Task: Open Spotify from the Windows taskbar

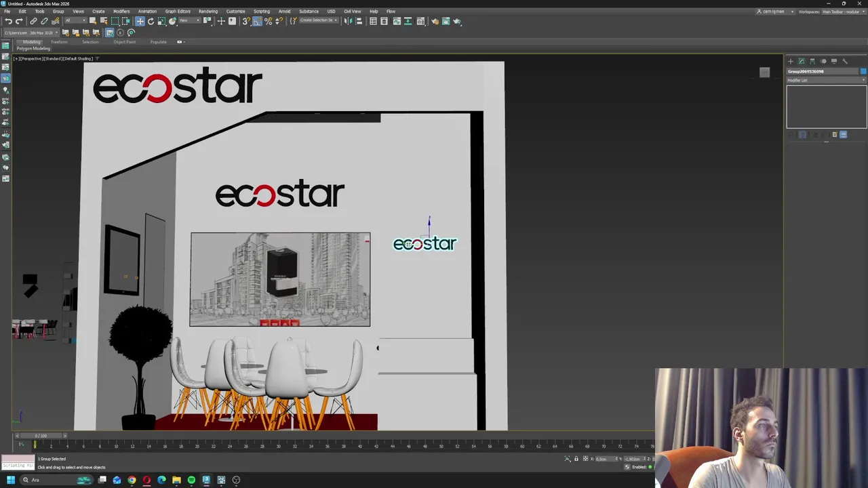Action: (191, 480)
